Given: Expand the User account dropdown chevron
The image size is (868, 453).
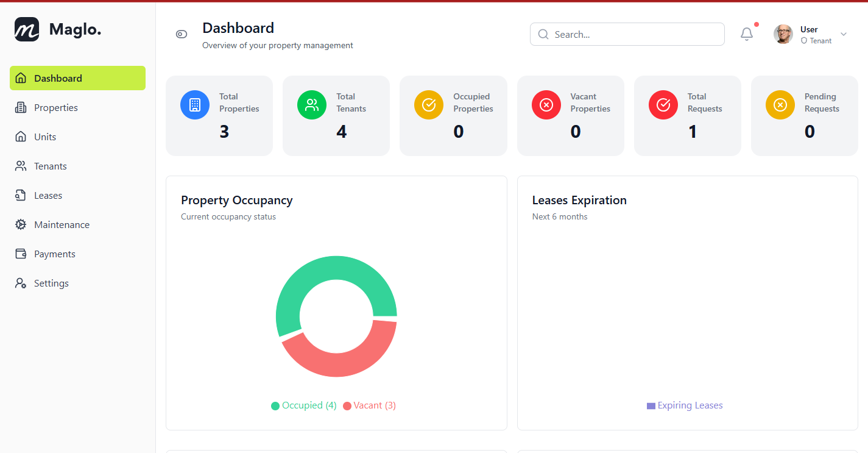Looking at the screenshot, I should (843, 34).
